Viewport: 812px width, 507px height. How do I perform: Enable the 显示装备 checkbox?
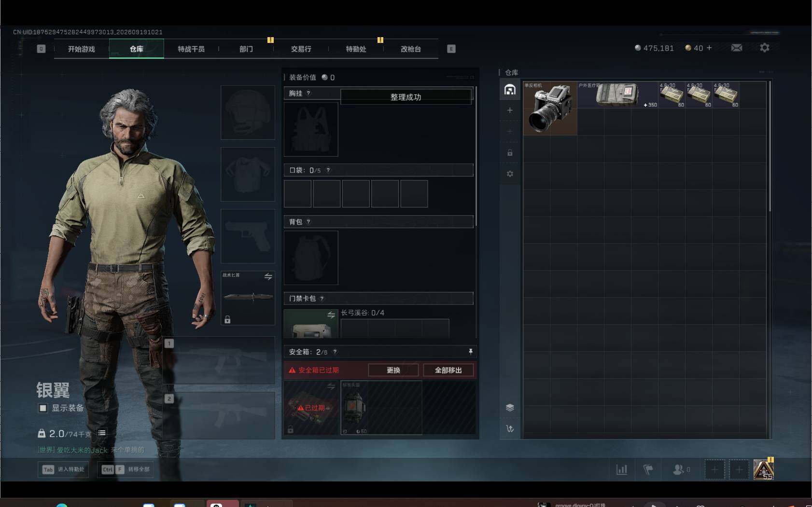tap(43, 408)
